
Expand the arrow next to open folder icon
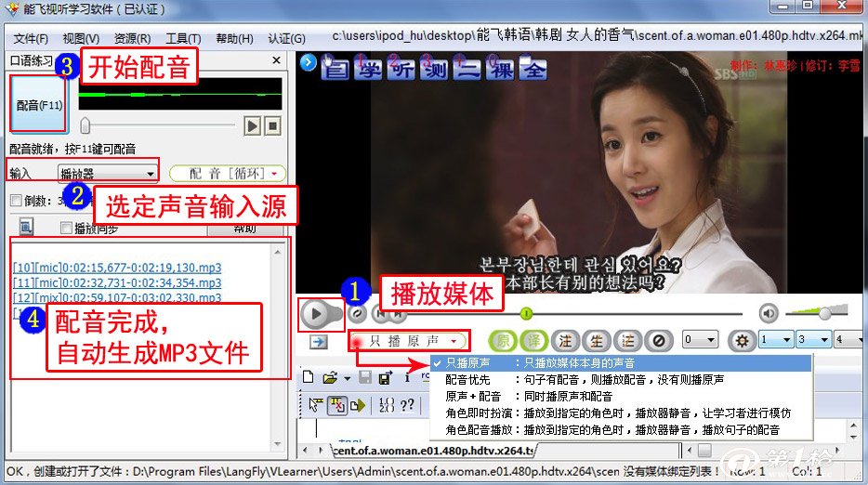click(347, 379)
